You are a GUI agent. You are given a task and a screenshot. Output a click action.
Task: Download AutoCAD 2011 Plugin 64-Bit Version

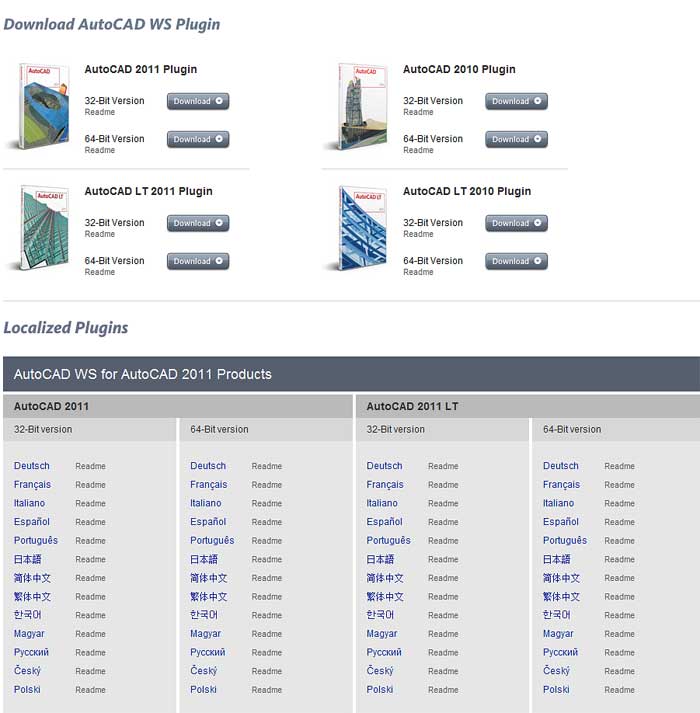click(x=198, y=139)
